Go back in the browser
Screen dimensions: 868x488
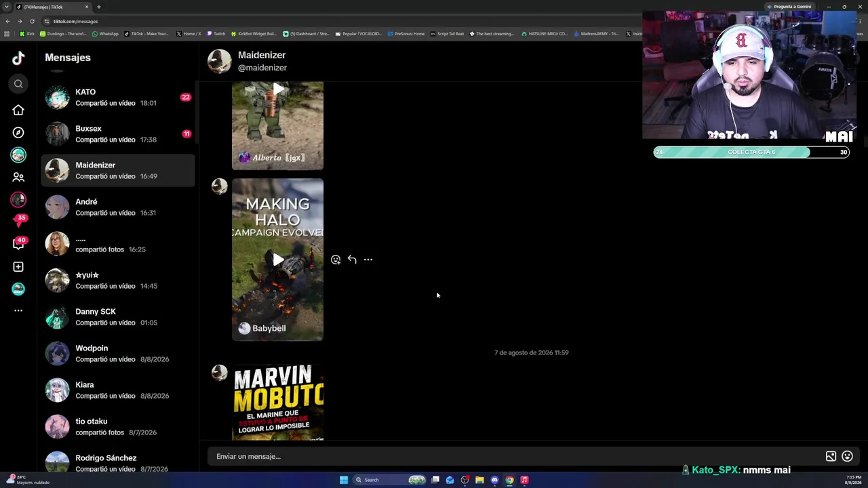[7, 21]
